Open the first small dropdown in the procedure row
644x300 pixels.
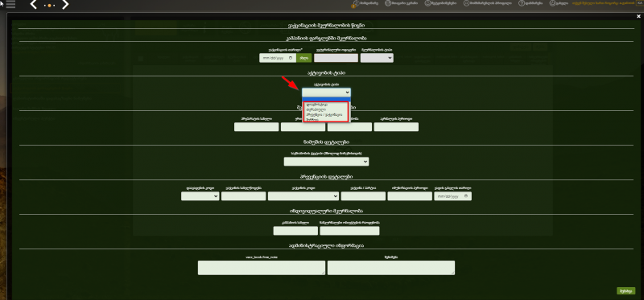click(x=200, y=196)
